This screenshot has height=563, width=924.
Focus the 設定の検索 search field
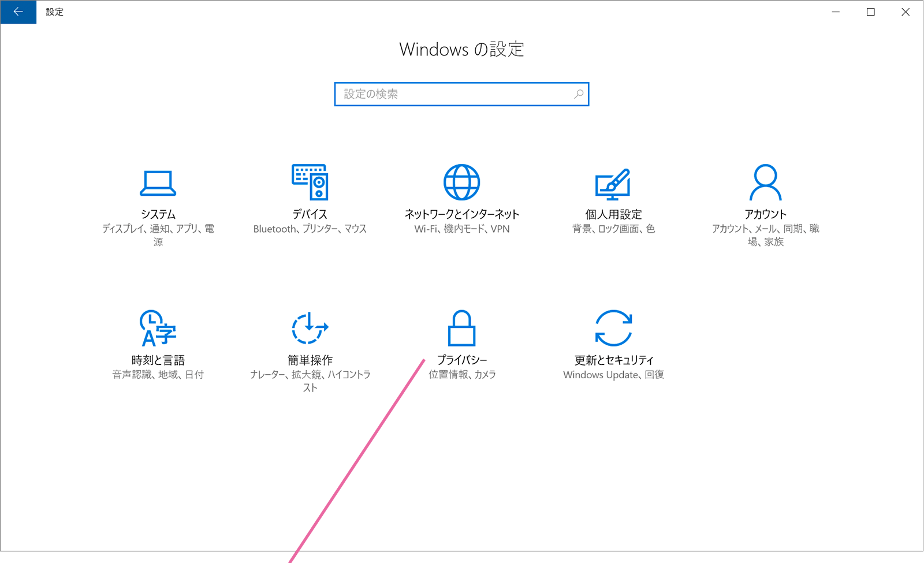(461, 94)
